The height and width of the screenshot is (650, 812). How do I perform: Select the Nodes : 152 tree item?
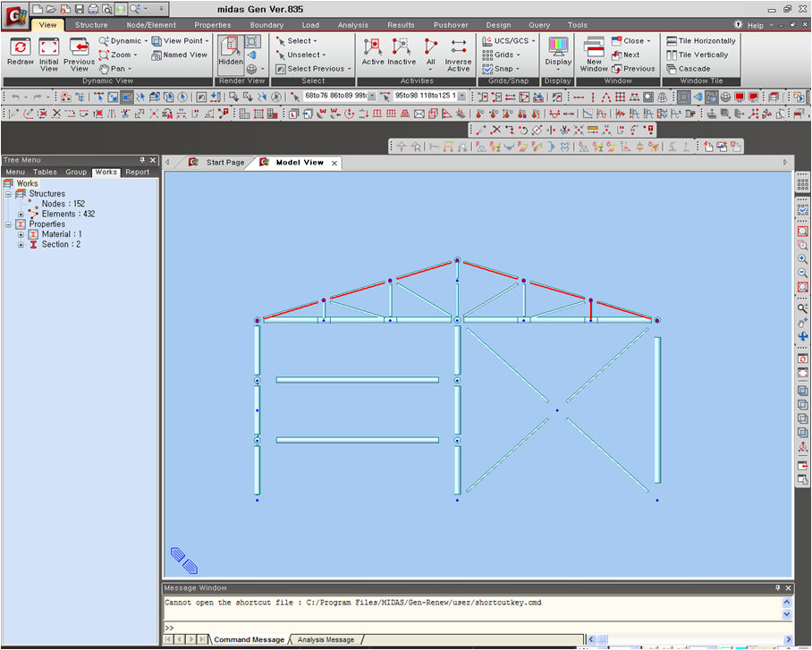(x=63, y=204)
